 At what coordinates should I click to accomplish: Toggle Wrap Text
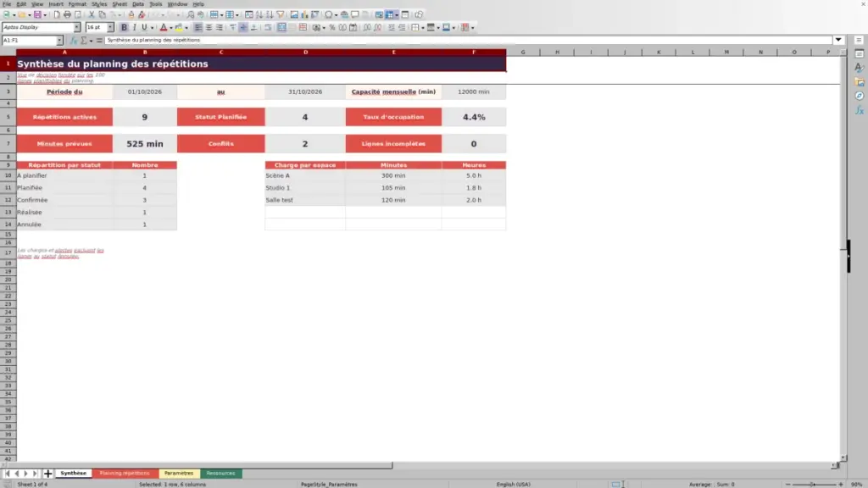coord(268,27)
